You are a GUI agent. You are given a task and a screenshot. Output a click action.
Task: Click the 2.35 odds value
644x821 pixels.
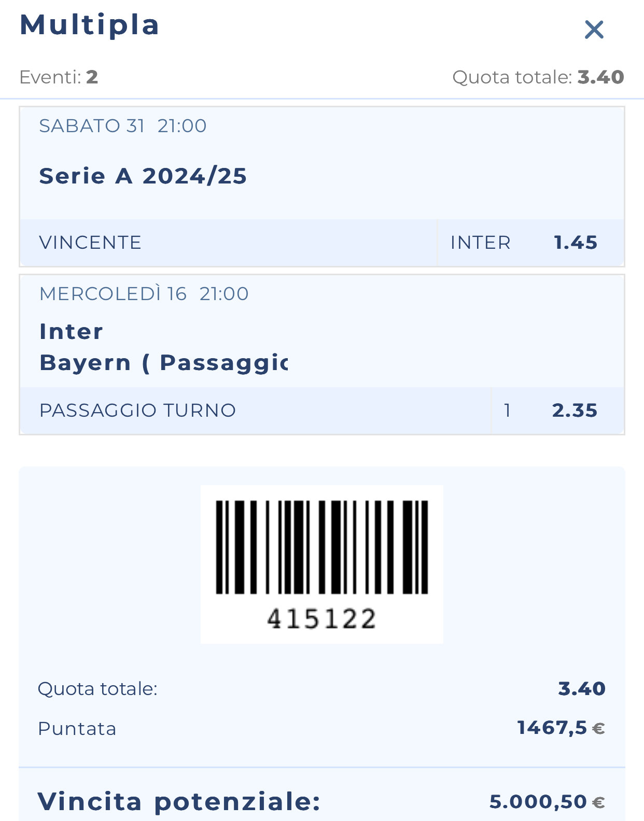click(574, 410)
